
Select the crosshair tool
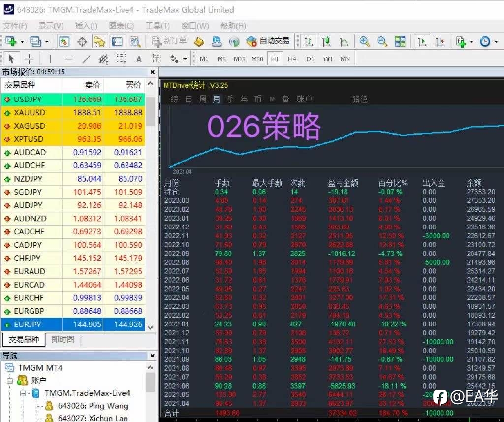coord(29,59)
